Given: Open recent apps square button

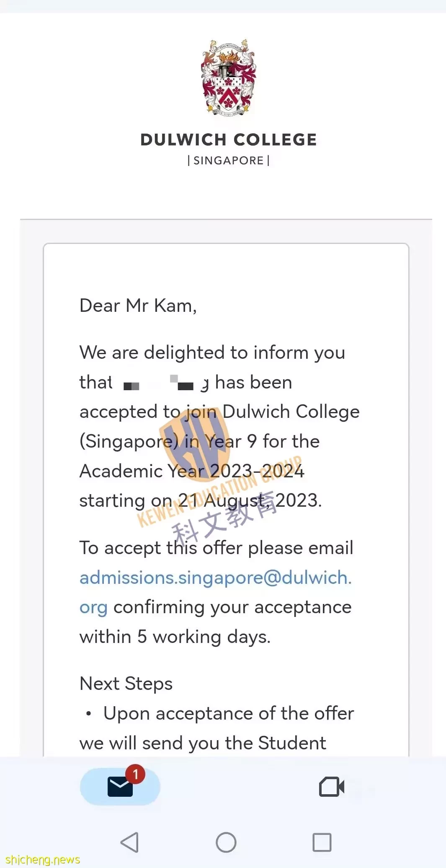Looking at the screenshot, I should click(x=322, y=842).
